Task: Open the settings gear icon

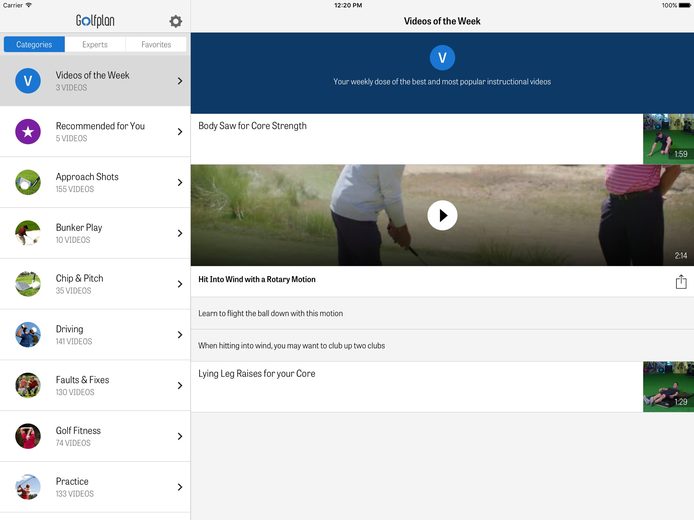Action: [x=176, y=21]
